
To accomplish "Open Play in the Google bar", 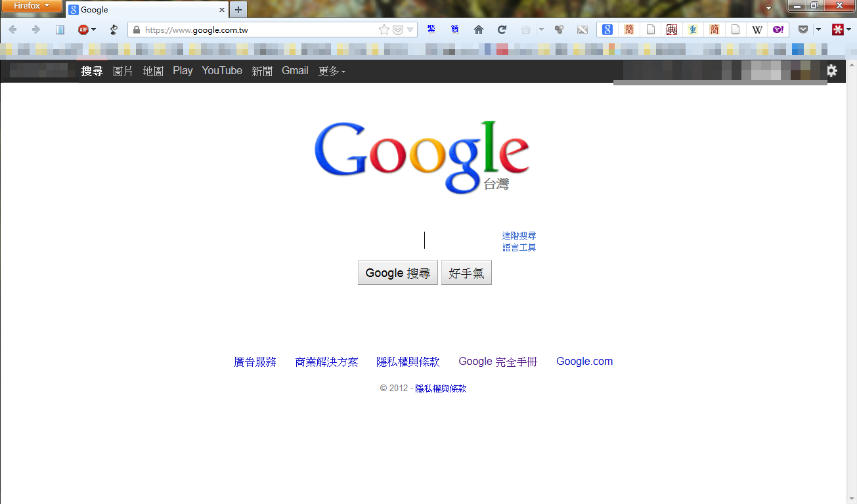I will tap(183, 71).
